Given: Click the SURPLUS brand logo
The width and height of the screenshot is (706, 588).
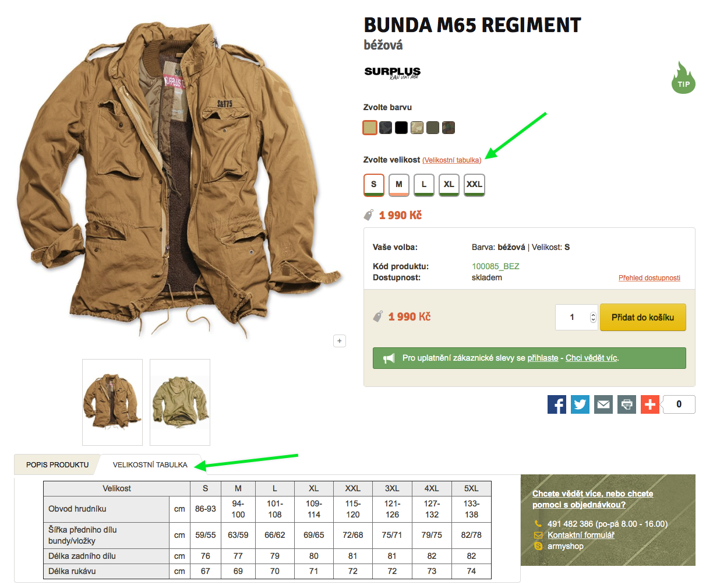Looking at the screenshot, I should tap(392, 72).
